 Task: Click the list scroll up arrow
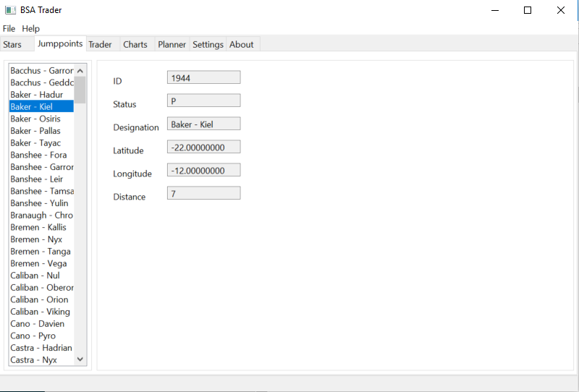pyautogui.click(x=80, y=71)
